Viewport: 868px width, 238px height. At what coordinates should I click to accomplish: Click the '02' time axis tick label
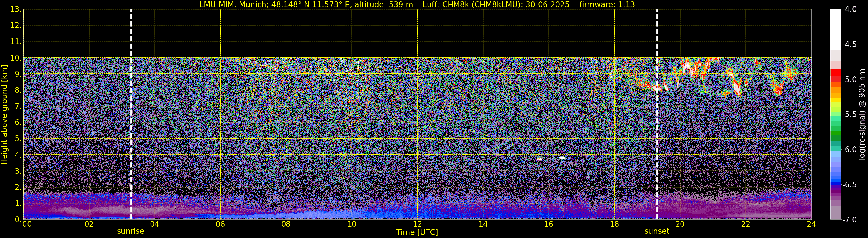point(89,224)
